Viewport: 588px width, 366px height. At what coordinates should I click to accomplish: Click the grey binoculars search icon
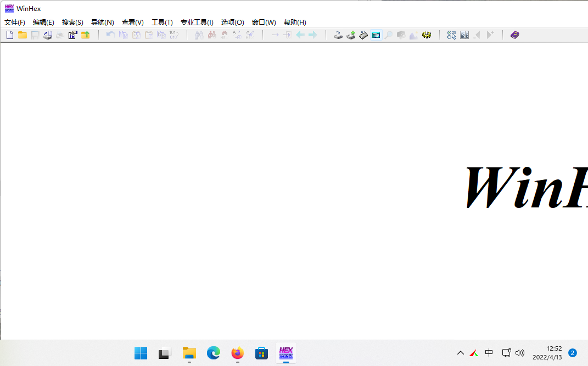pyautogui.click(x=199, y=35)
